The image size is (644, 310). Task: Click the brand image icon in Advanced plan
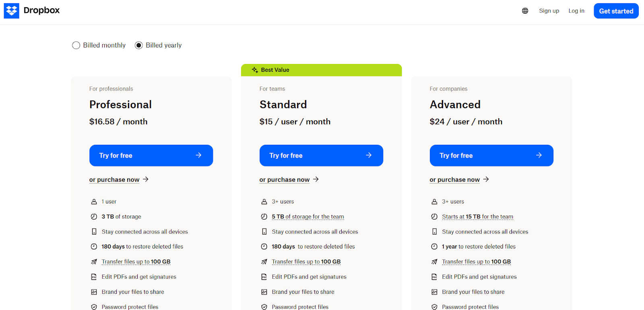click(434, 292)
